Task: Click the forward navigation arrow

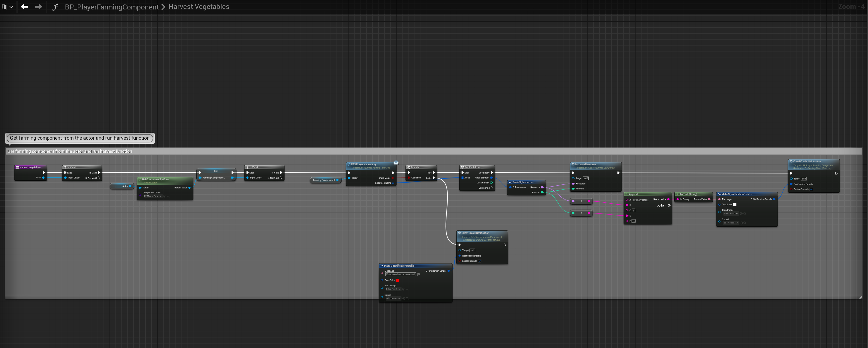Action: pos(38,7)
